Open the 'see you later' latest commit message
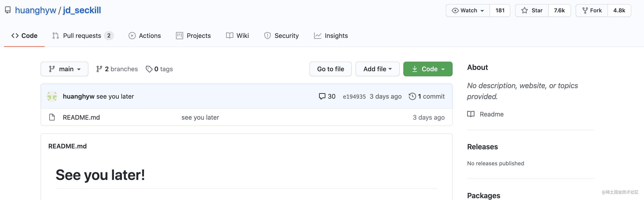The width and height of the screenshot is (644, 200). [115, 97]
